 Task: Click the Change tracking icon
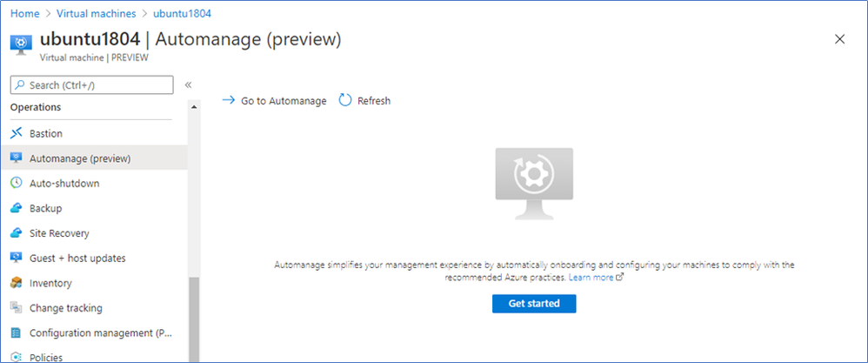coord(17,307)
